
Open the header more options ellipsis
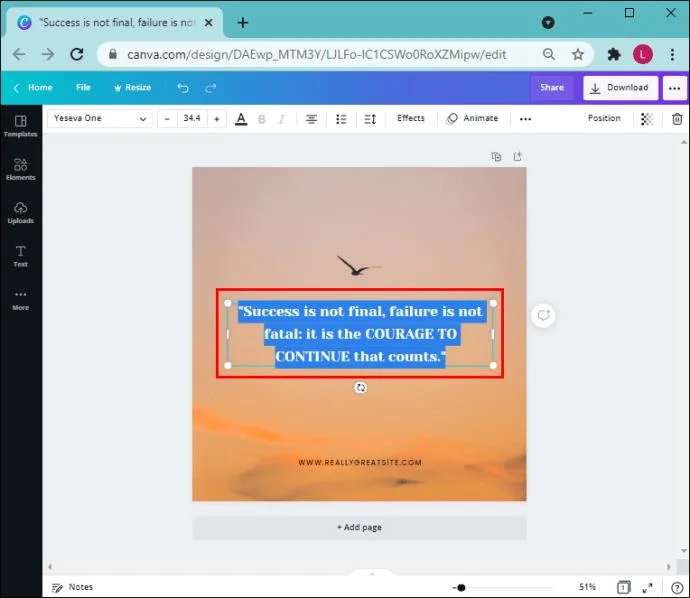[x=674, y=88]
